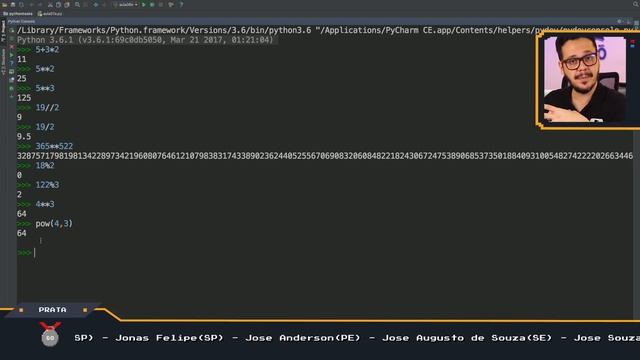
Task: Click the Save All toolbar icon
Action: click(x=13, y=5)
